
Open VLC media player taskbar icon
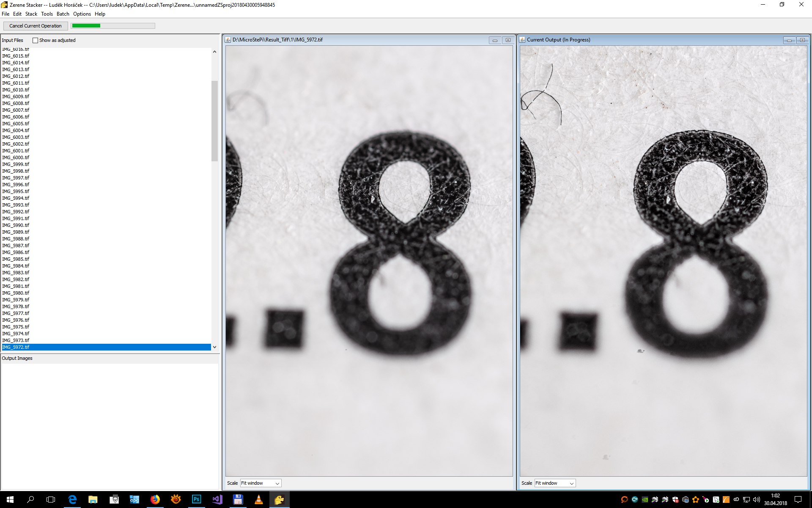click(258, 500)
